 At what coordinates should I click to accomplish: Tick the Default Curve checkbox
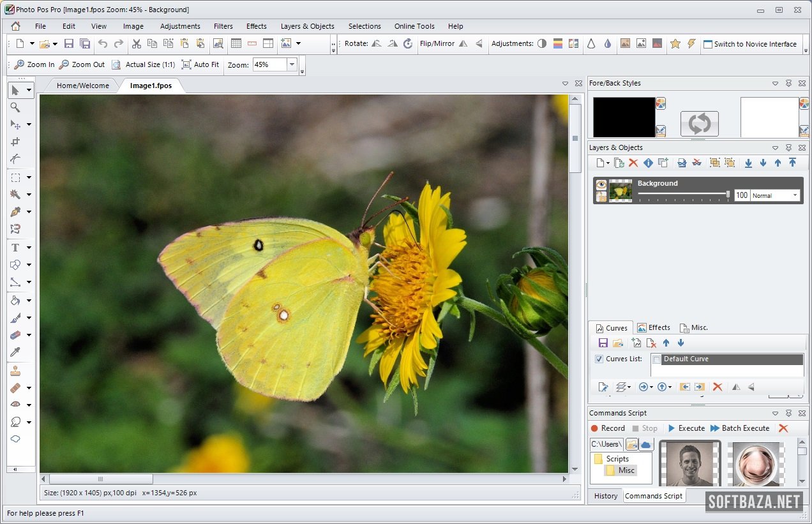[x=657, y=359]
